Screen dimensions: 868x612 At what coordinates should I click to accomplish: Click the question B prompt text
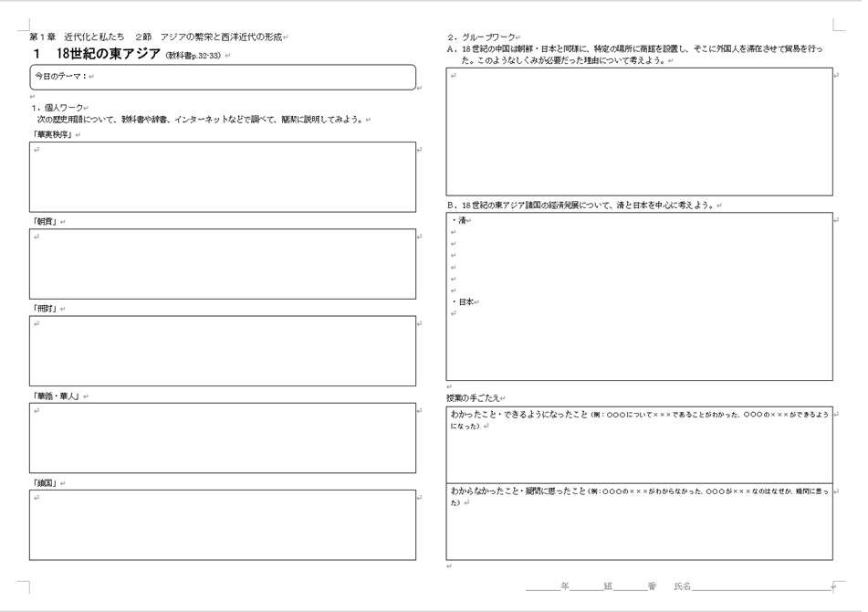tap(584, 206)
